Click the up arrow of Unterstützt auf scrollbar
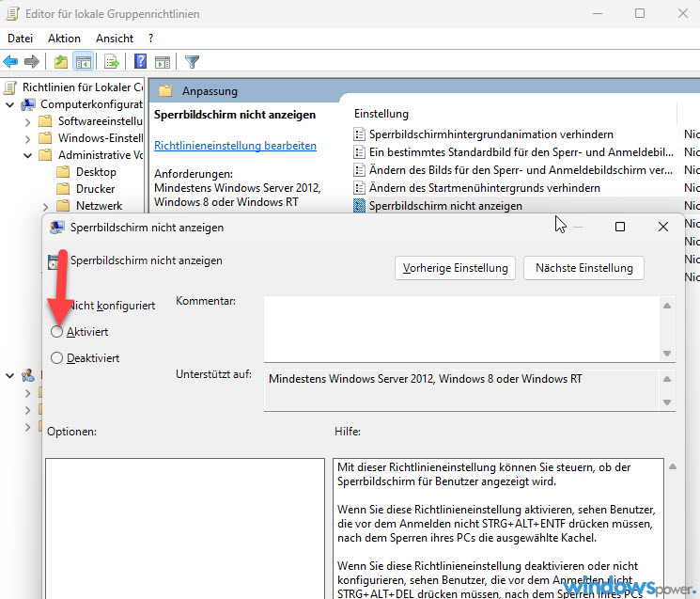This screenshot has width=700, height=599. (667, 379)
